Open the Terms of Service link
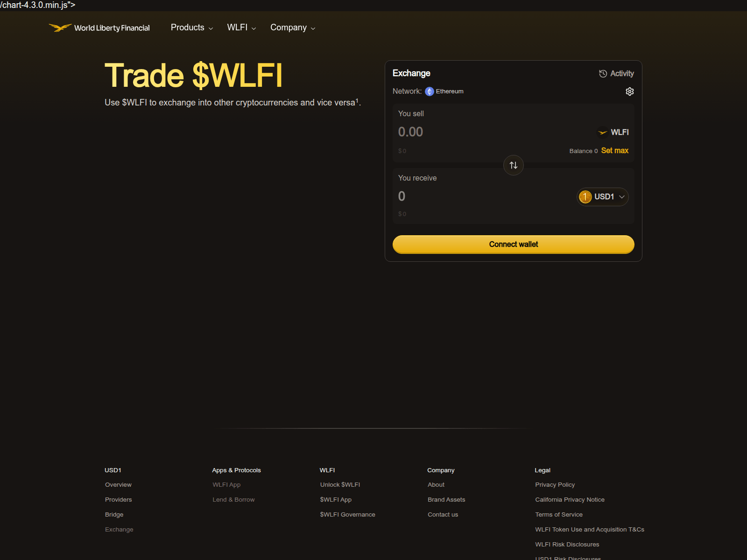 [x=559, y=515]
